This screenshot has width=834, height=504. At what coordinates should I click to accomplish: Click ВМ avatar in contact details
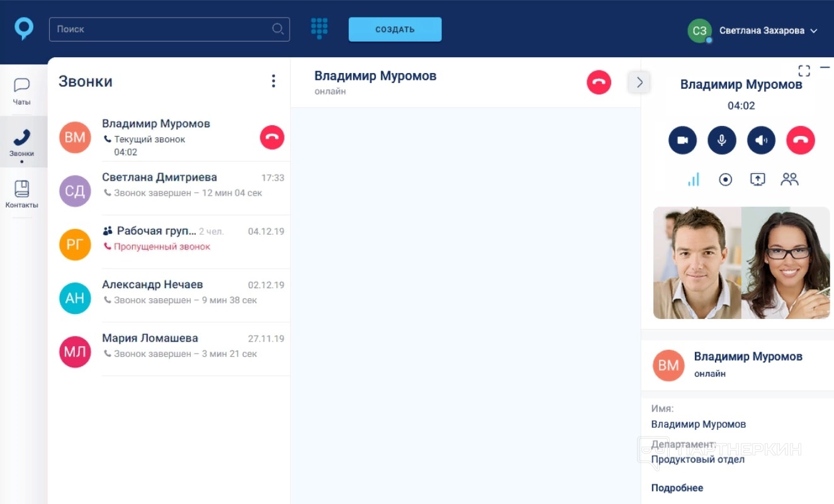pyautogui.click(x=668, y=366)
